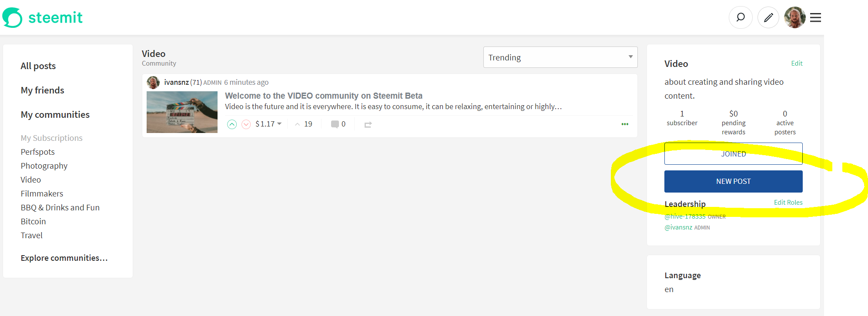Open the hamburger menu icon
This screenshot has height=316, width=868.
[x=816, y=17]
